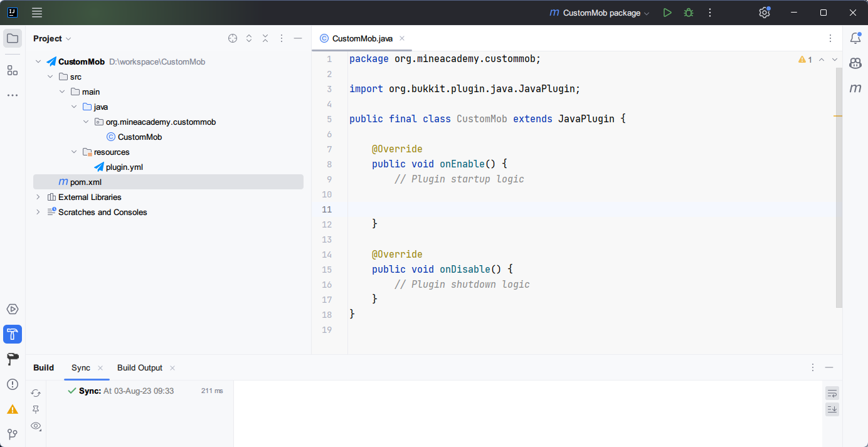Open the Maven tool window
The height and width of the screenshot is (447, 868).
tap(855, 88)
